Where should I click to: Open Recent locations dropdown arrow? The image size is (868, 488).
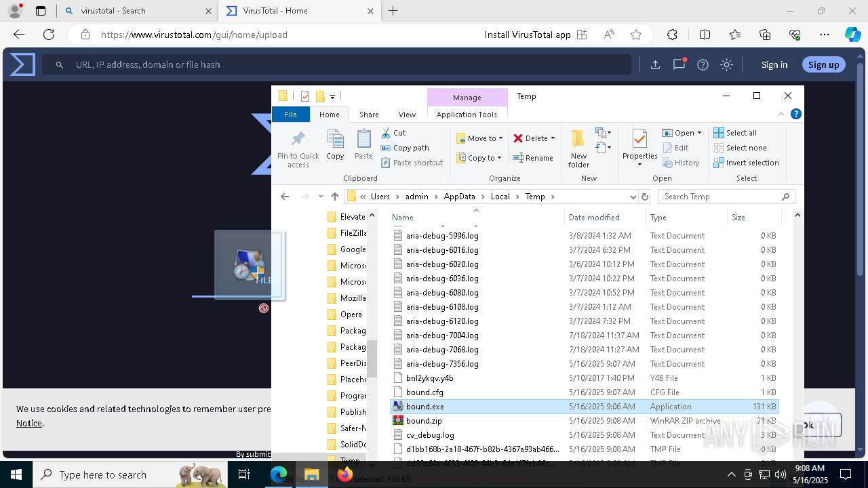coord(321,197)
